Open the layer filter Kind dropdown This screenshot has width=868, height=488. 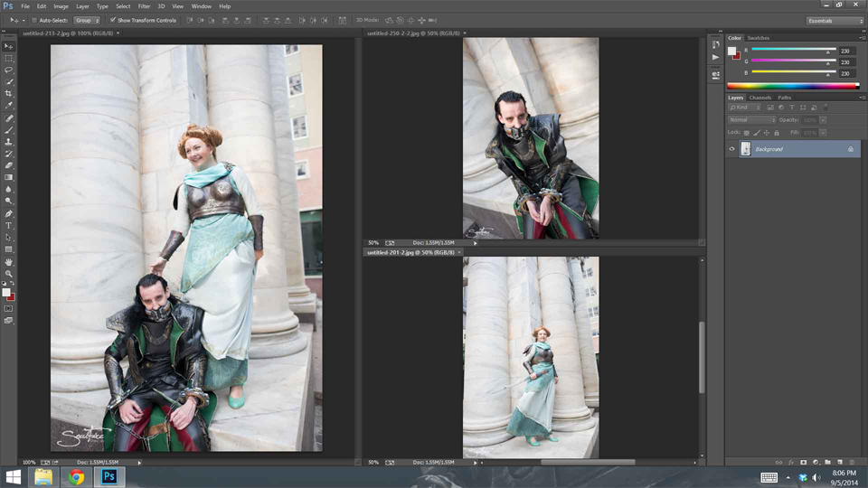pyautogui.click(x=745, y=108)
